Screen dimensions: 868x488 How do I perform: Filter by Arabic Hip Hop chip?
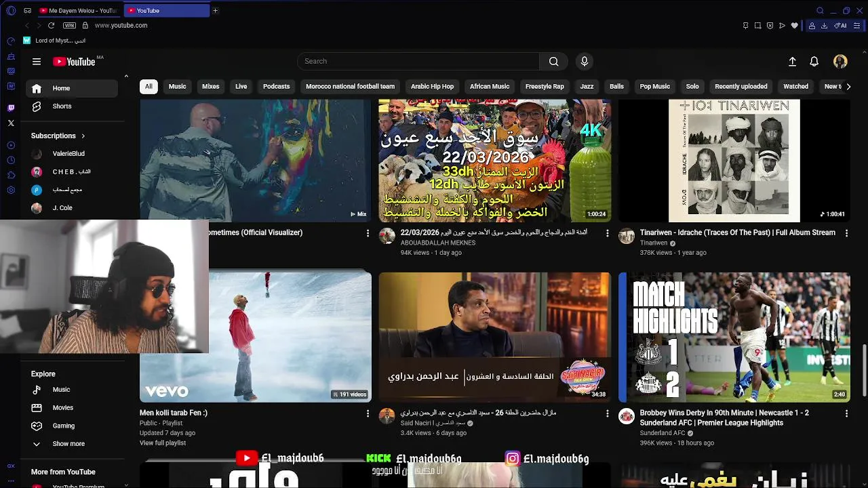click(432, 87)
